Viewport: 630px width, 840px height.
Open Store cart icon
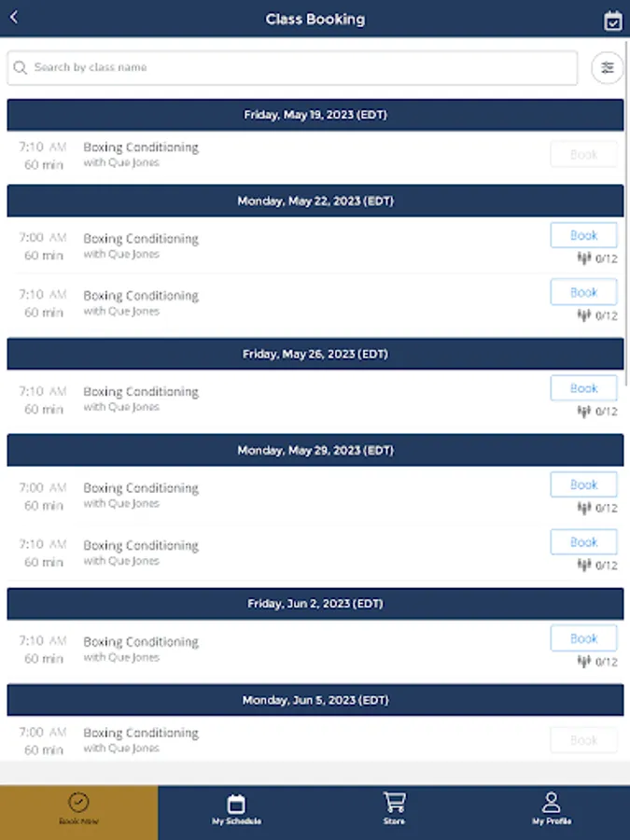(x=394, y=803)
